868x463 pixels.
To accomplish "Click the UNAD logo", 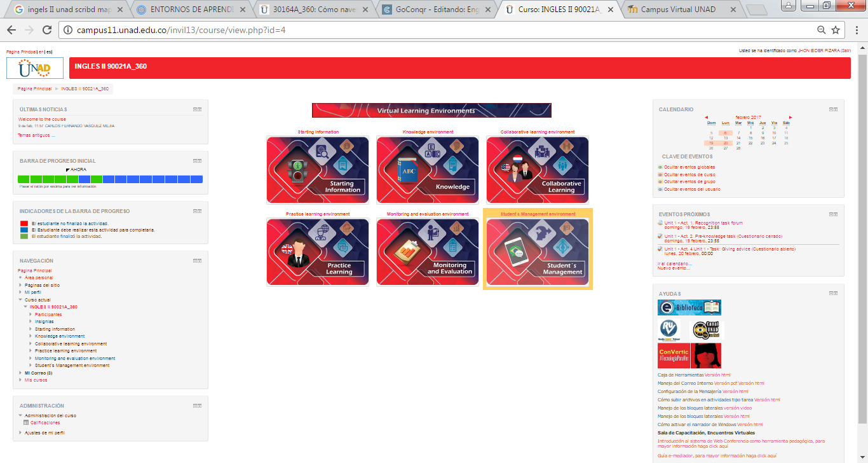I will click(35, 68).
